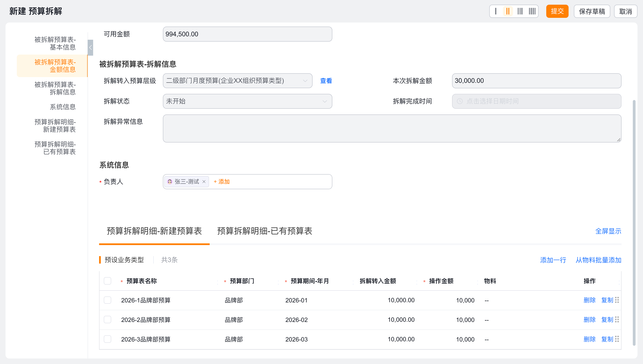This screenshot has width=643, height=364.
Task: Open the 拆解转入预算层级 dropdown
Action: 238,81
